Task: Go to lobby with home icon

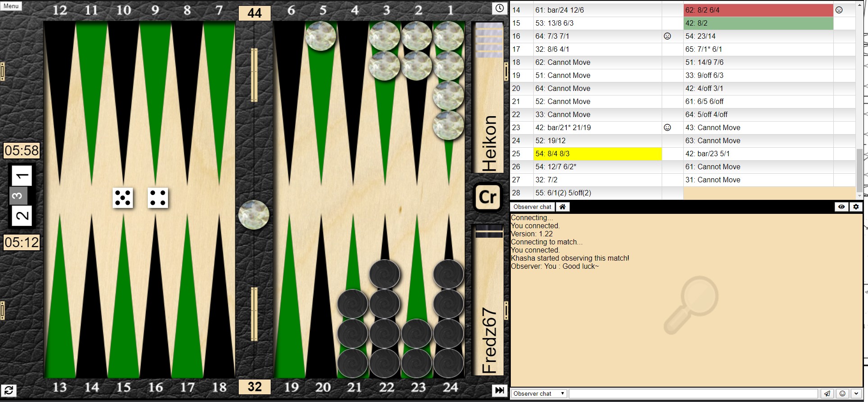Action: [563, 207]
